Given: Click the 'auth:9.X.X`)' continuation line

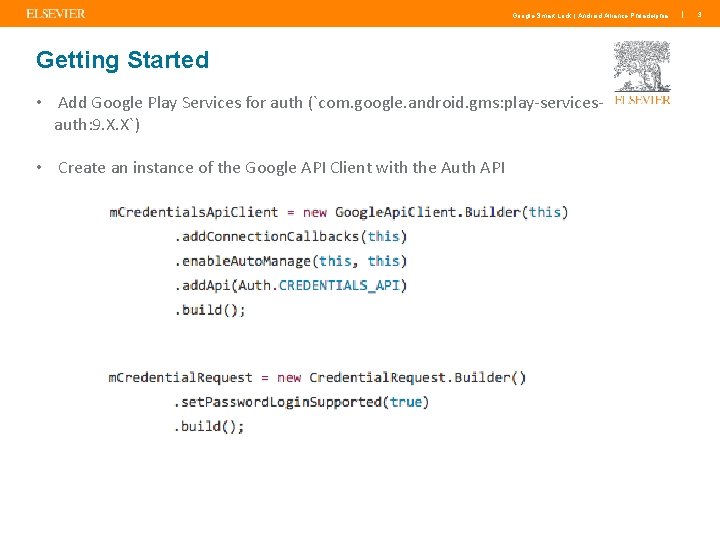Looking at the screenshot, I should [x=97, y=124].
